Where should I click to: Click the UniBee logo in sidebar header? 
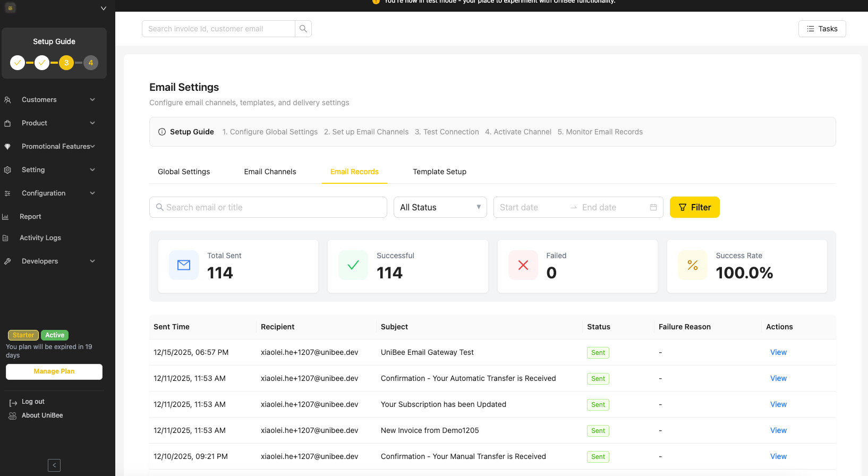pyautogui.click(x=10, y=7)
